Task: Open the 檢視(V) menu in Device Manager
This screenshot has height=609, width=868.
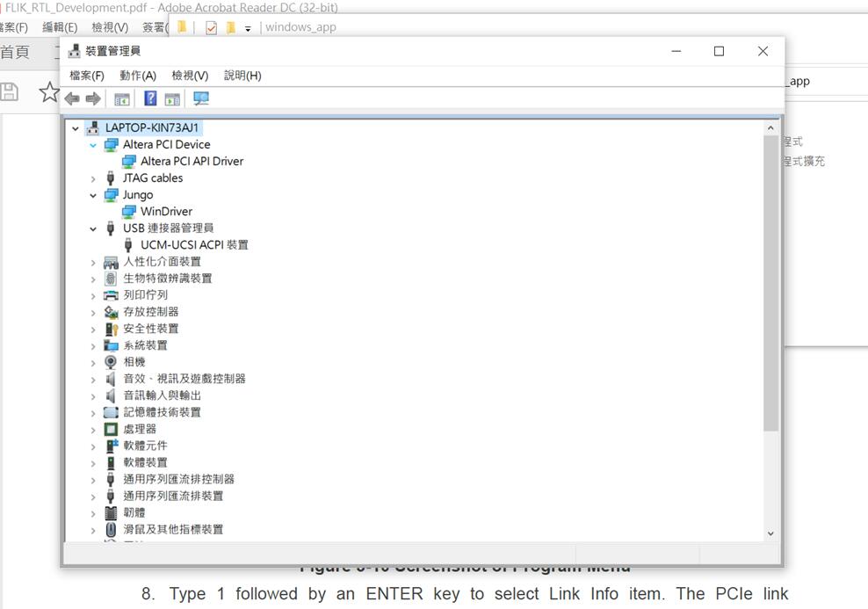Action: [x=190, y=76]
